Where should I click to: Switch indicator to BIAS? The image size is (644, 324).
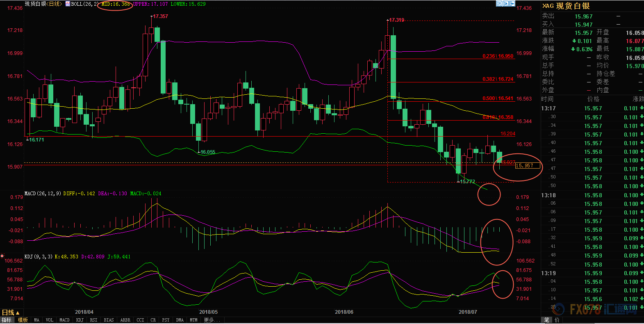click(x=109, y=320)
